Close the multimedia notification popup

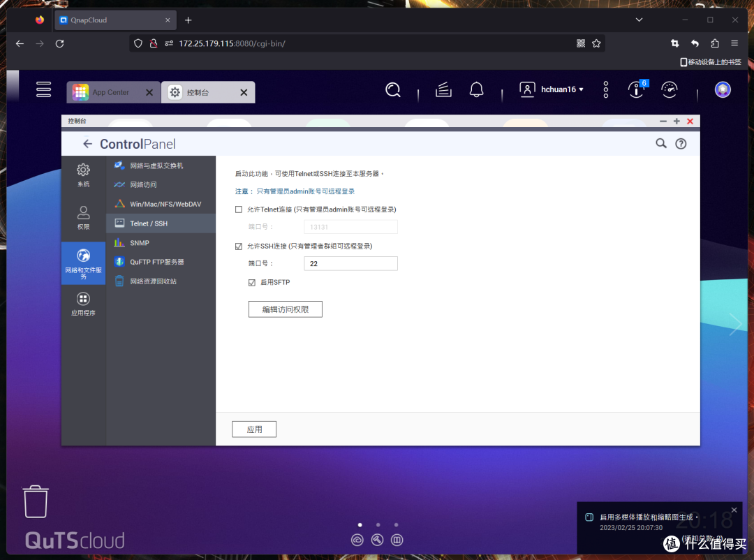[x=734, y=510]
